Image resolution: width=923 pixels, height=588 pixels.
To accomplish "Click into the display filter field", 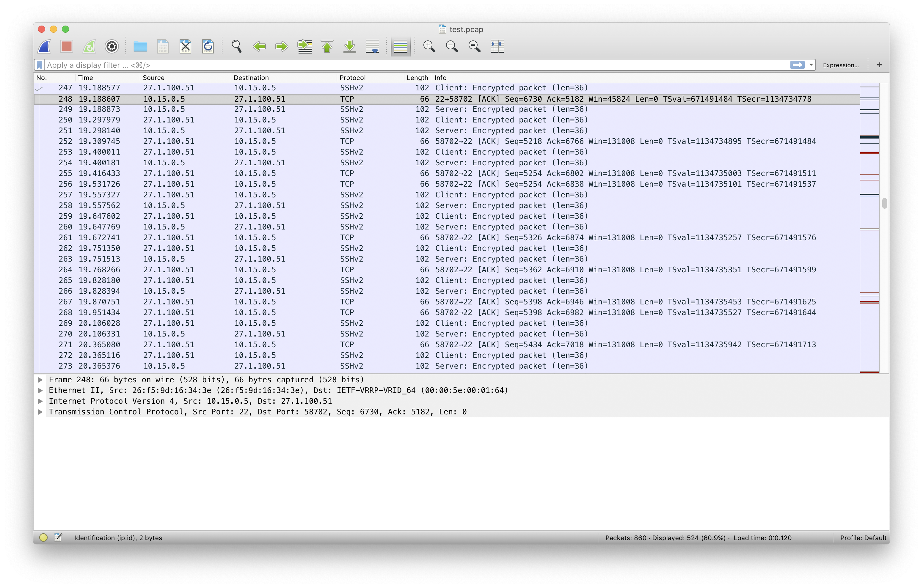I will [x=416, y=65].
